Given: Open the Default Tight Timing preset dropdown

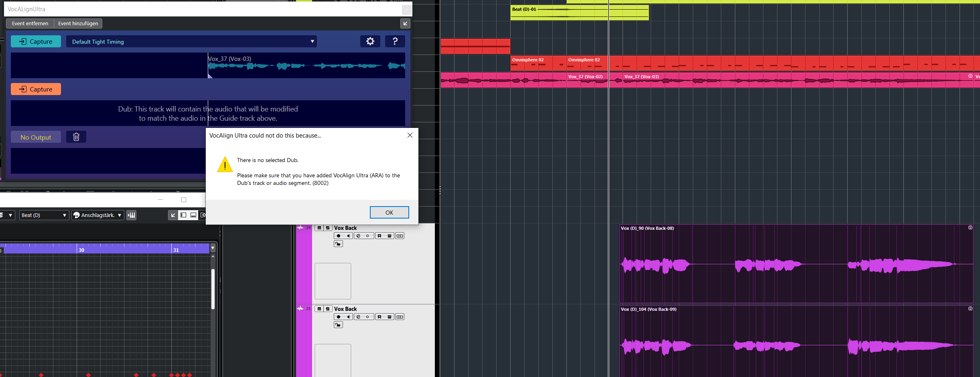Looking at the screenshot, I should coord(191,42).
